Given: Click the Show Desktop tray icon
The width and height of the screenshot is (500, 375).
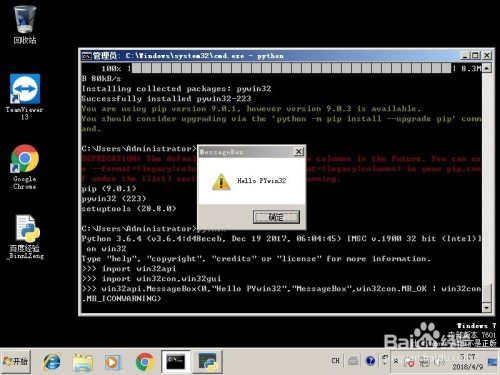Looking at the screenshot, I should [492, 362].
